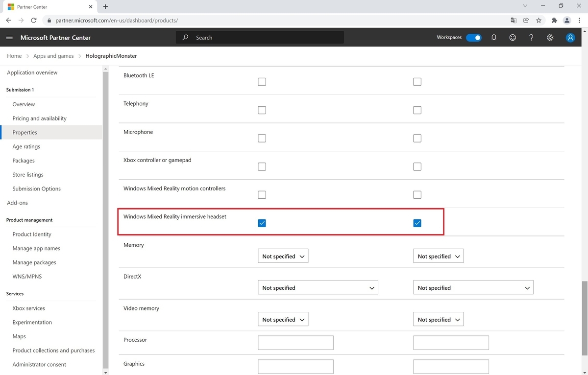588x375 pixels.
Task: Click the Apps and games breadcrumb link
Action: pos(53,56)
